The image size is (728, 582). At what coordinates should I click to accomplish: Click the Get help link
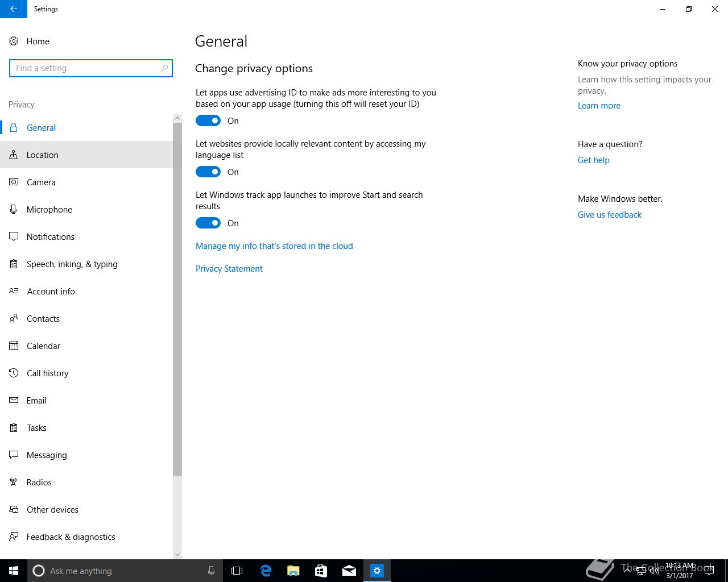tap(594, 160)
